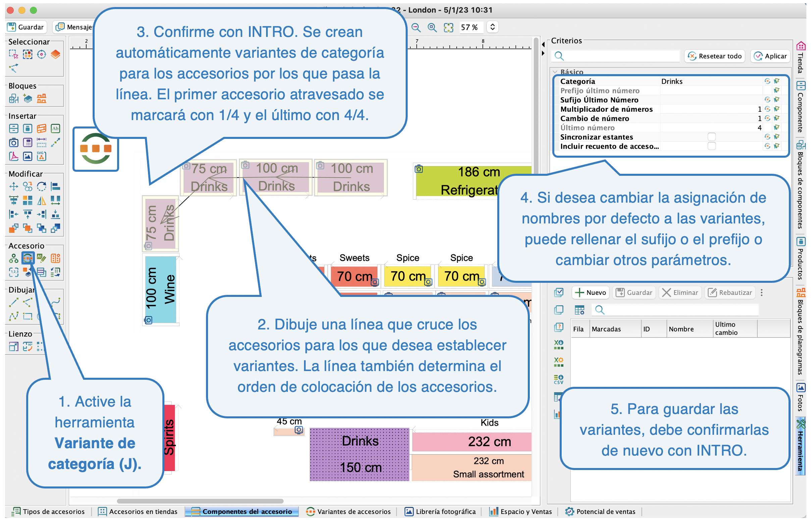Viewport: 812px width, 520px height.
Task: Insert an SVG via the SVG icon
Action: [42, 156]
